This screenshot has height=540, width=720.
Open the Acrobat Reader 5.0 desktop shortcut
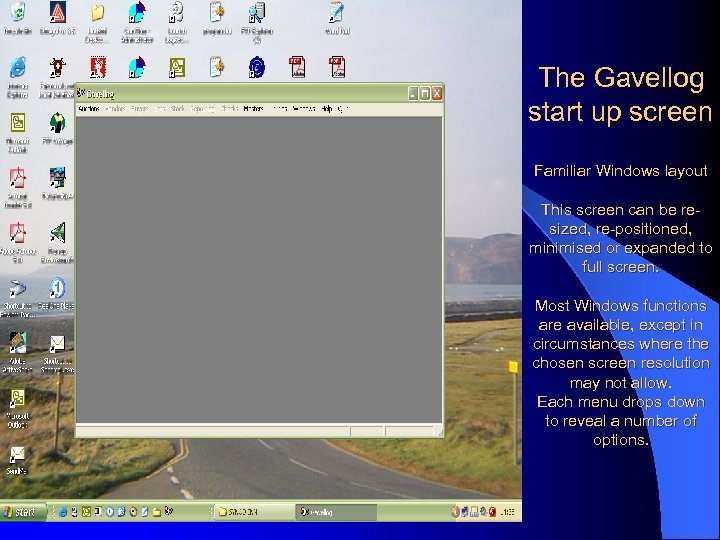point(17,178)
